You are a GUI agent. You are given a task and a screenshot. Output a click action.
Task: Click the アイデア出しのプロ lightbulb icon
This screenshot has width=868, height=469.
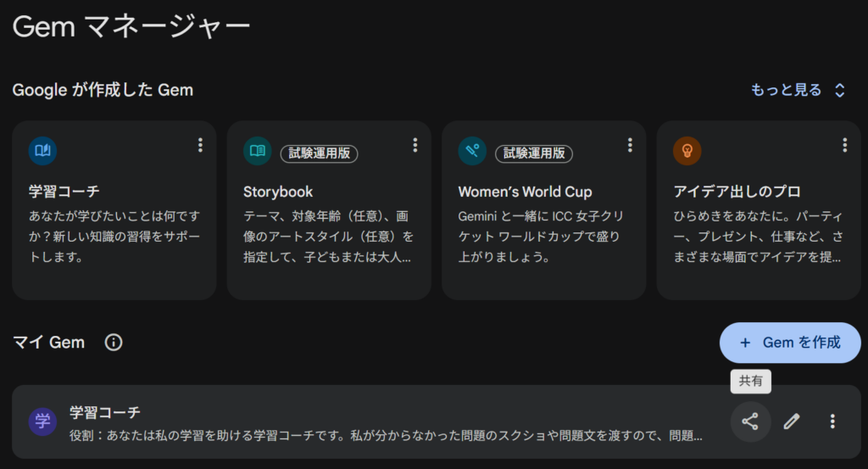687,151
